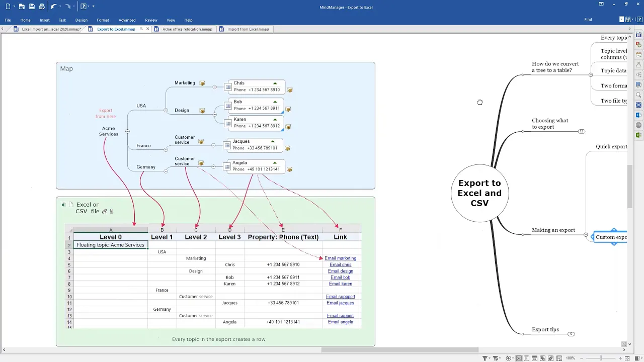
Task: Click the 'Email marketing' link in table
Action: coord(340,258)
